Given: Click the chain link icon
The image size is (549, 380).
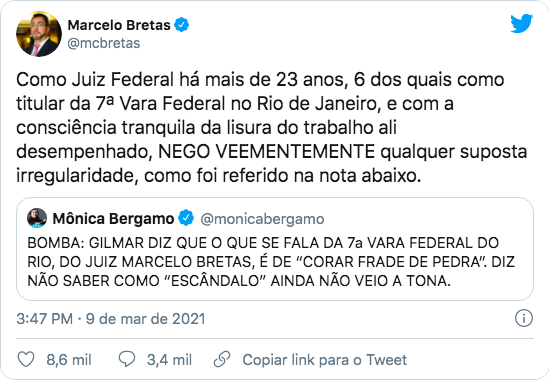Looking at the screenshot, I should click(222, 359).
